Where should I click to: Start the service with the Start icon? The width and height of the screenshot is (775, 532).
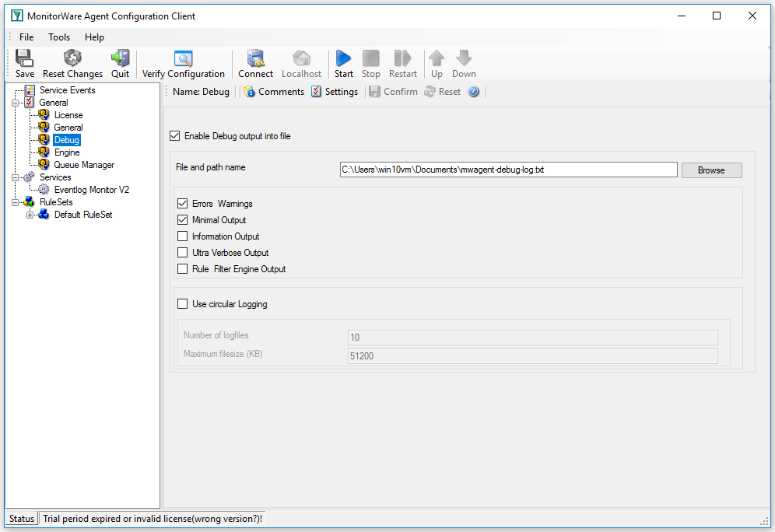point(343,58)
